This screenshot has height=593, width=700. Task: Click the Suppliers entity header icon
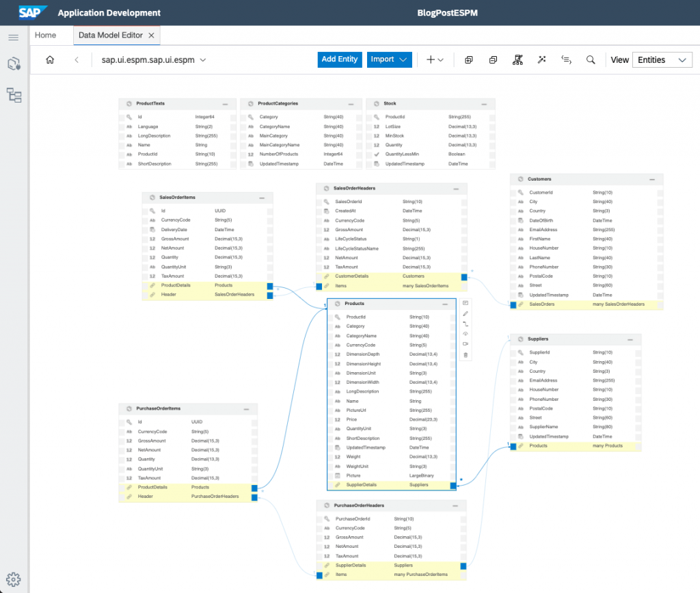(520, 339)
